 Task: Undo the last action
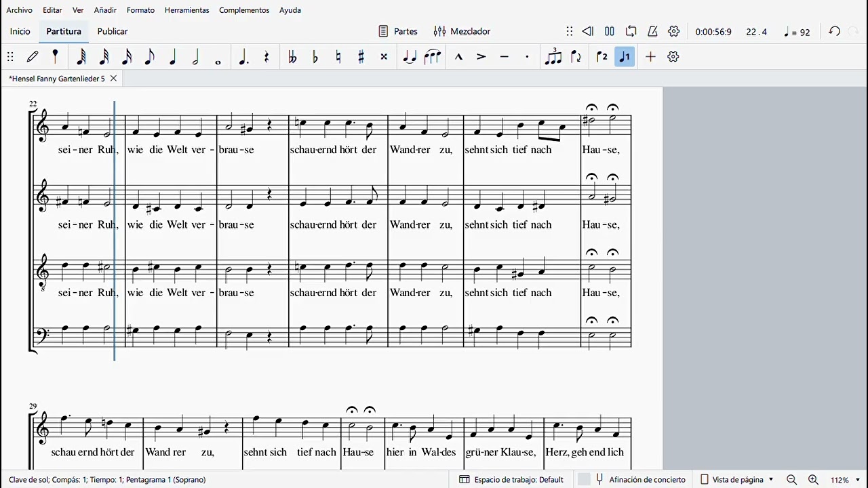coord(835,31)
